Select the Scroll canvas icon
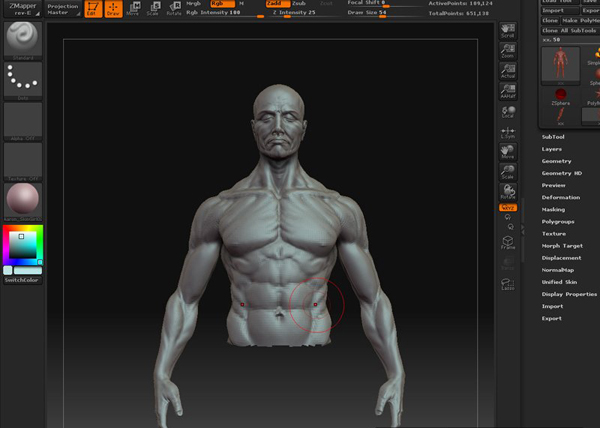 pos(508,31)
